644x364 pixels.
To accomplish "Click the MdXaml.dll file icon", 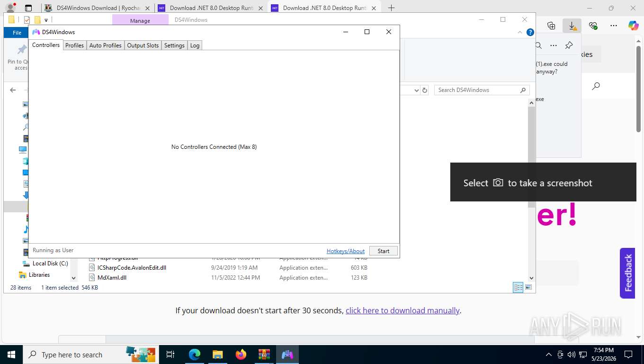I will (92, 278).
